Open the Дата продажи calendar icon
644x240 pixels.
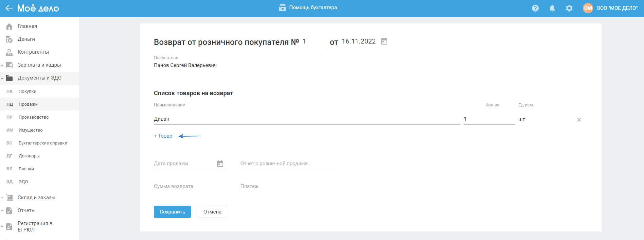click(220, 164)
